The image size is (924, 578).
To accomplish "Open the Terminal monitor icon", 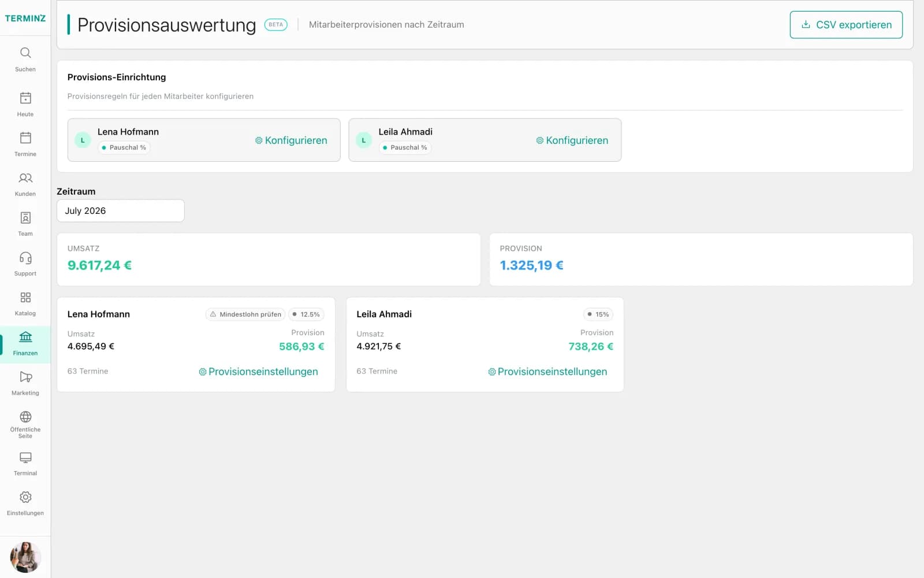I will (25, 458).
